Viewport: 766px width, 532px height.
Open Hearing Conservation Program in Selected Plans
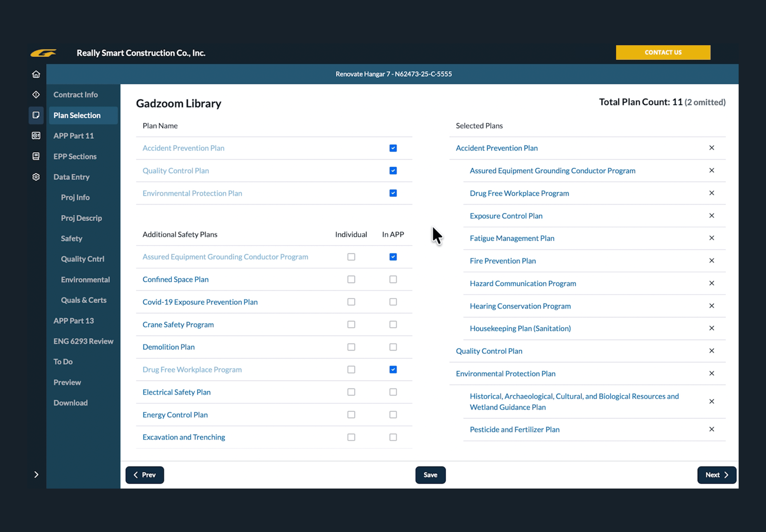click(520, 306)
